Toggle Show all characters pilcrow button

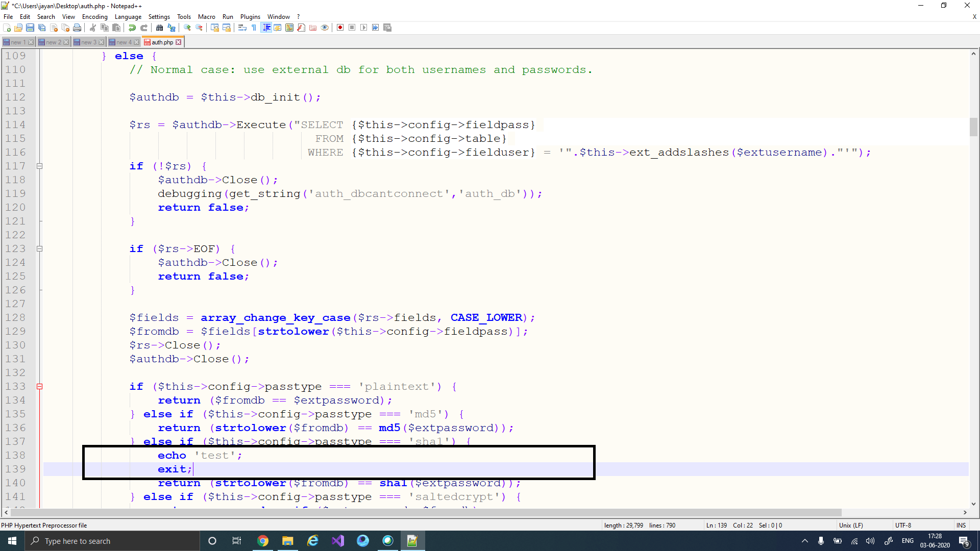[x=254, y=28]
